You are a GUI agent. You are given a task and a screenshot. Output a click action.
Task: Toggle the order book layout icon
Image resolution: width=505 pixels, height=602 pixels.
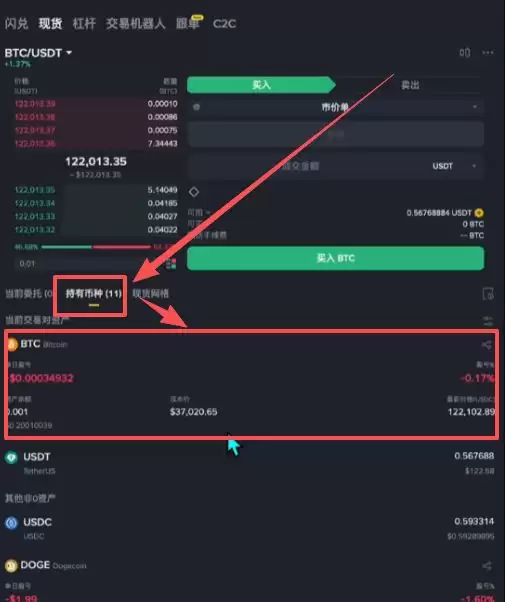[x=171, y=263]
